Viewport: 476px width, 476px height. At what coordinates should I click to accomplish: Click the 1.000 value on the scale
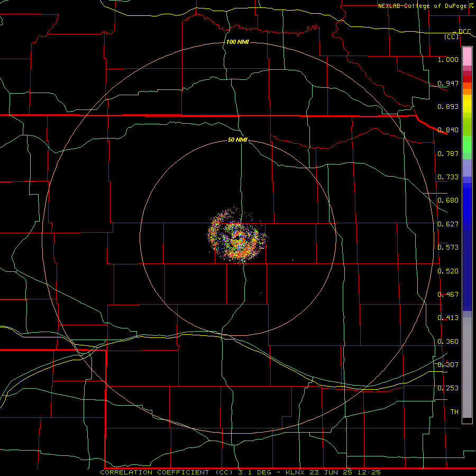pyautogui.click(x=448, y=59)
